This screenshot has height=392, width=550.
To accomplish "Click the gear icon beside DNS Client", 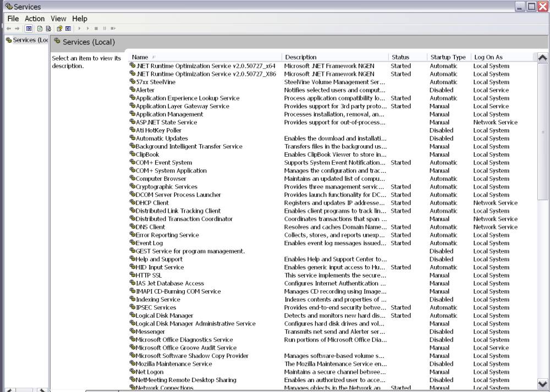I will [x=132, y=227].
